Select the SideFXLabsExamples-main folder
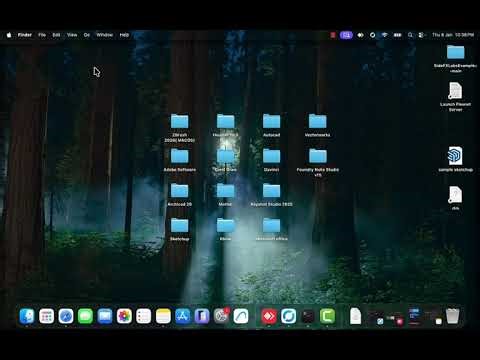 [x=455, y=52]
